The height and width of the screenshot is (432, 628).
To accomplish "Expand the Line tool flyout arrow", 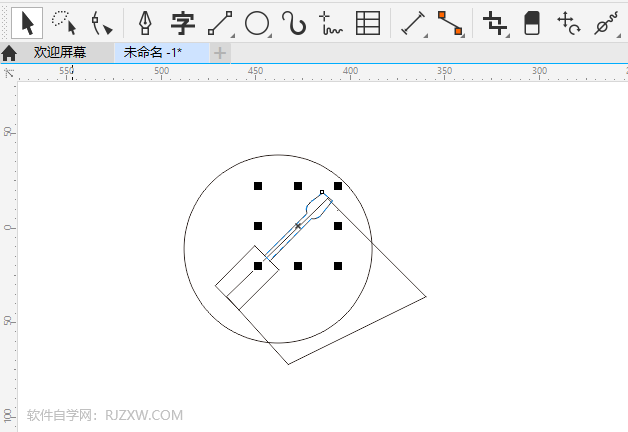I will coord(233,36).
